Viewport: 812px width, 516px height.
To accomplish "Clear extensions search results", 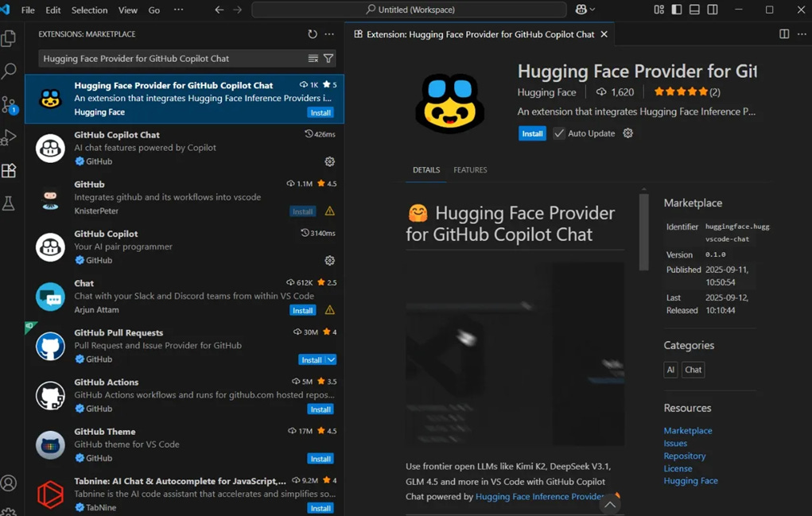I will click(313, 59).
